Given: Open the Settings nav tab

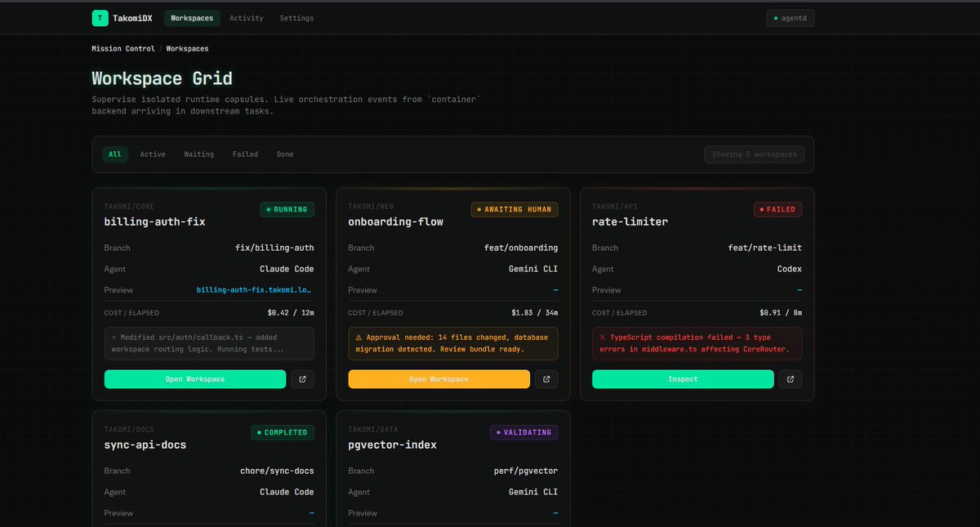Looking at the screenshot, I should coord(296,18).
